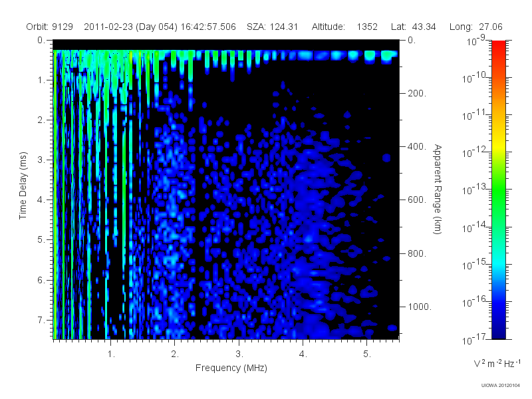Click the 200. km apparent range tick label

417,93
